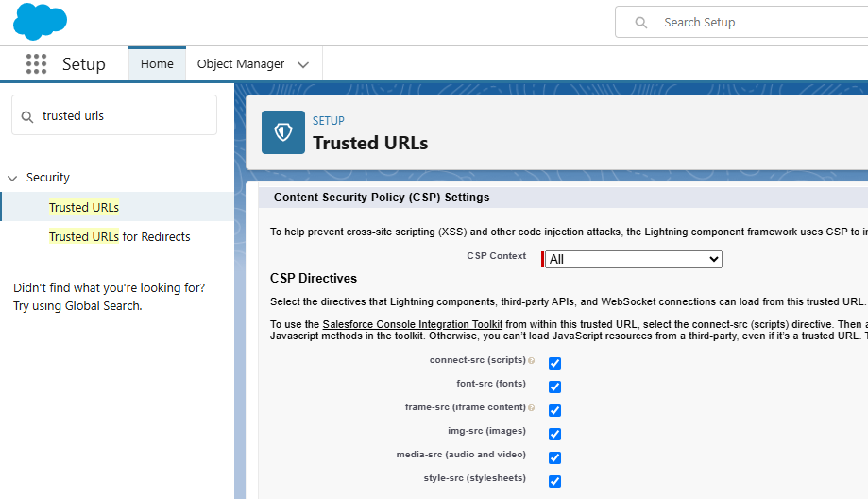
Task: Click the Trusted URLs shield icon
Action: tap(282, 132)
